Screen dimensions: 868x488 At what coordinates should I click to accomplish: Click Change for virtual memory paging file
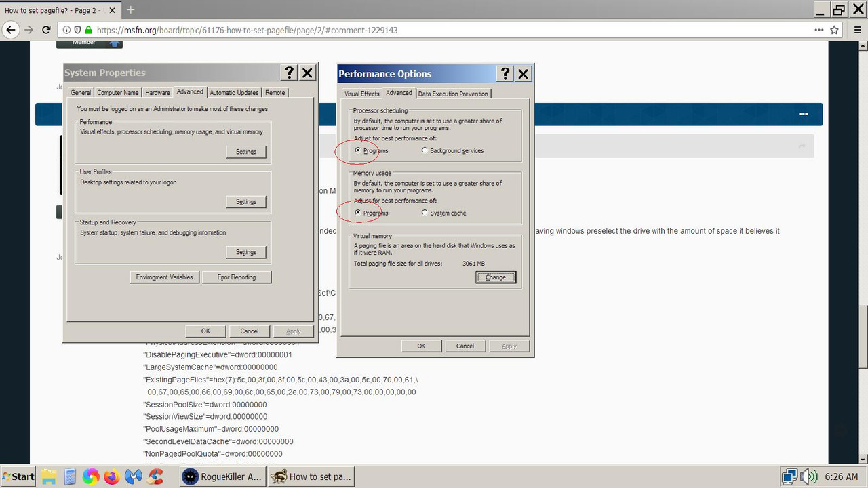tap(496, 277)
